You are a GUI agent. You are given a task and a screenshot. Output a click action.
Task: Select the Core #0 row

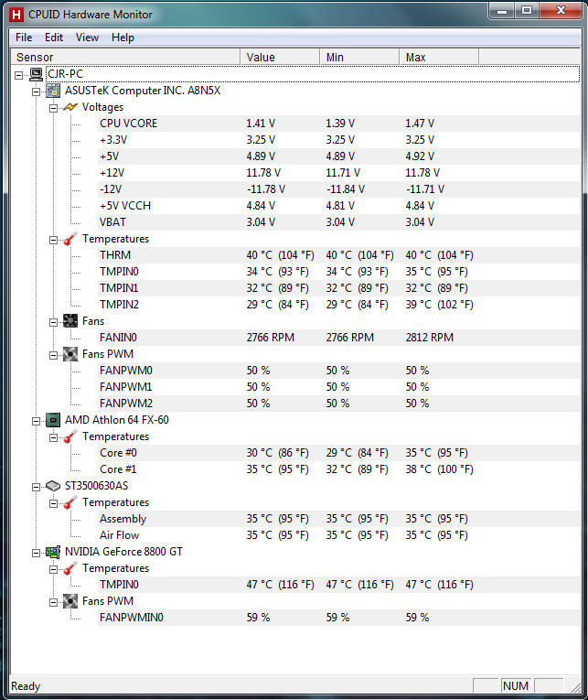click(338, 453)
